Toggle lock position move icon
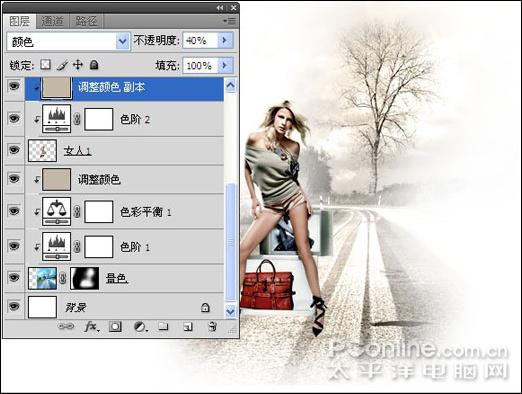 click(x=78, y=65)
